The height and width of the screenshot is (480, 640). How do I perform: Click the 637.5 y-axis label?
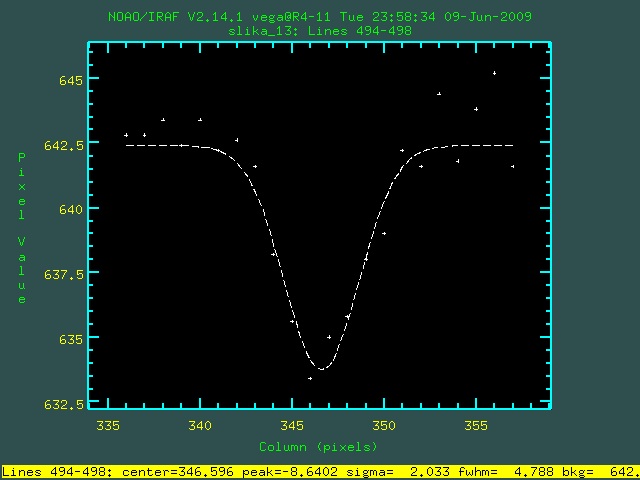tap(63, 274)
